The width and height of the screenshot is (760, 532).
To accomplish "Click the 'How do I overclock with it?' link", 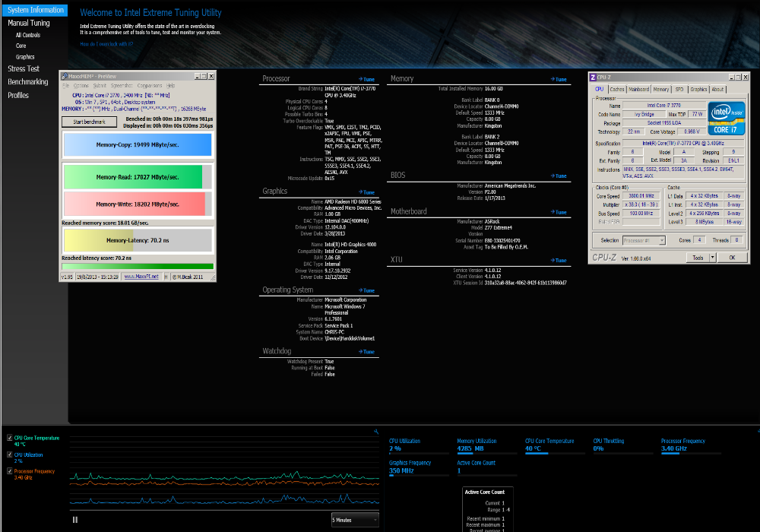I will point(106,44).
